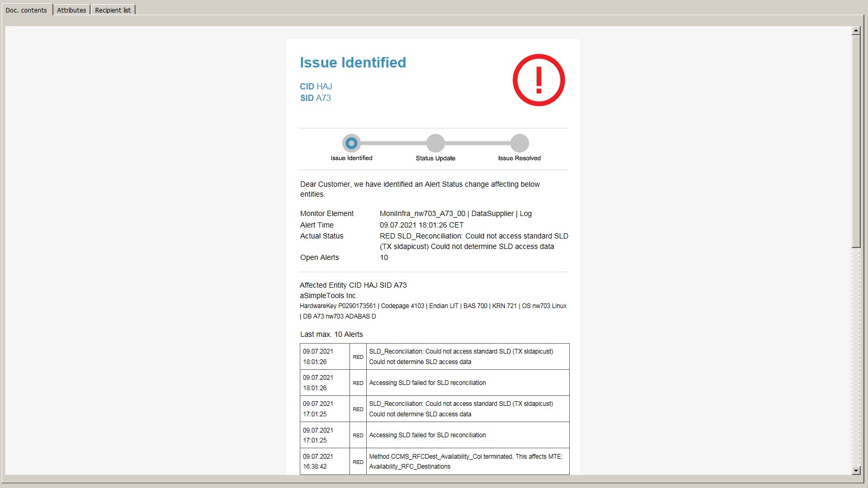Click the Affected Entity CID HAJ SID A73 line
868x488 pixels.
click(x=353, y=285)
